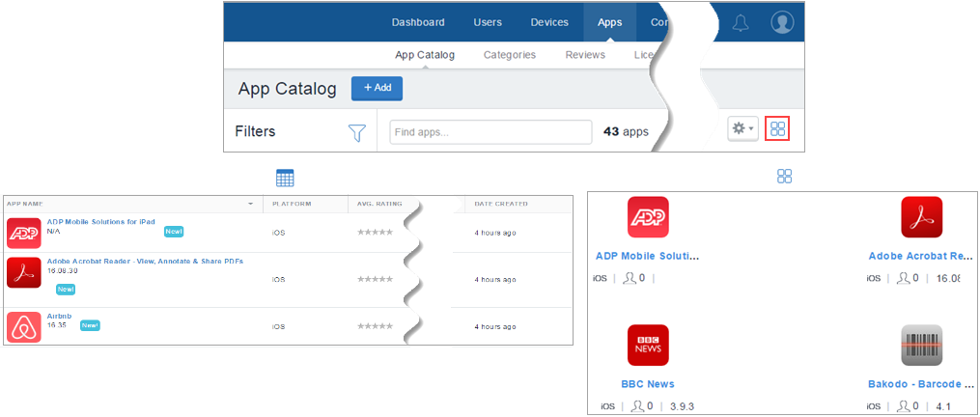Open the Reviews tab
Viewport: 980px width, 417px height.
(585, 55)
